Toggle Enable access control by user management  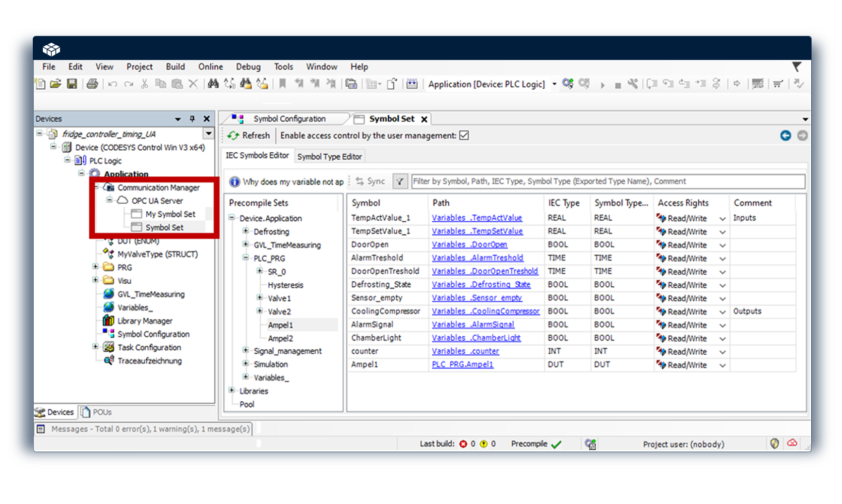464,136
